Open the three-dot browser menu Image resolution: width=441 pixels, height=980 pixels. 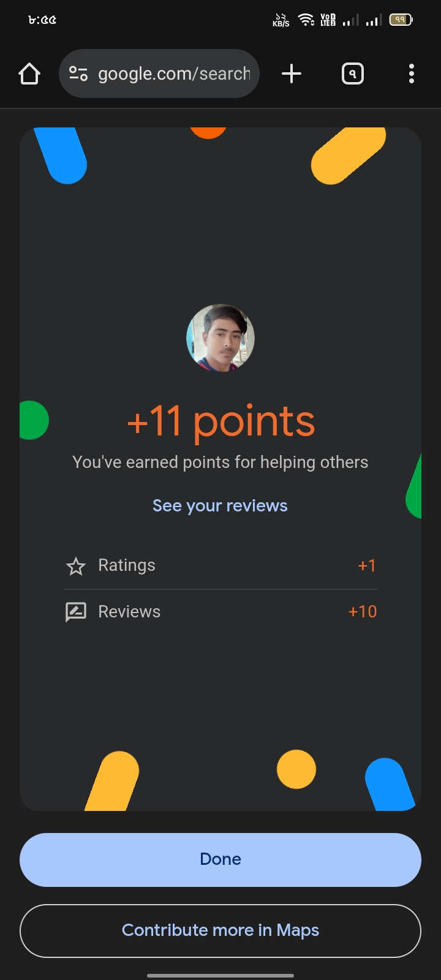pyautogui.click(x=412, y=74)
